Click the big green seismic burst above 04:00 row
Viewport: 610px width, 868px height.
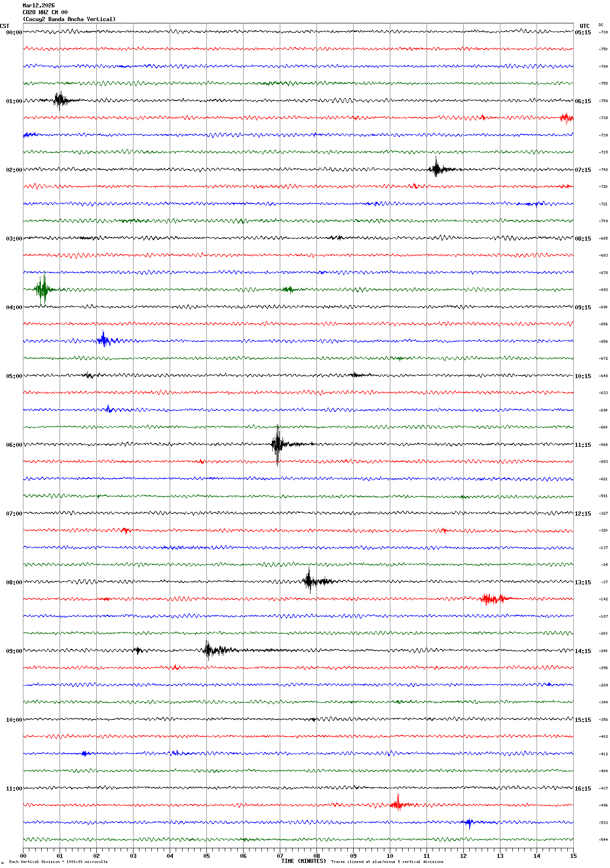point(43,289)
